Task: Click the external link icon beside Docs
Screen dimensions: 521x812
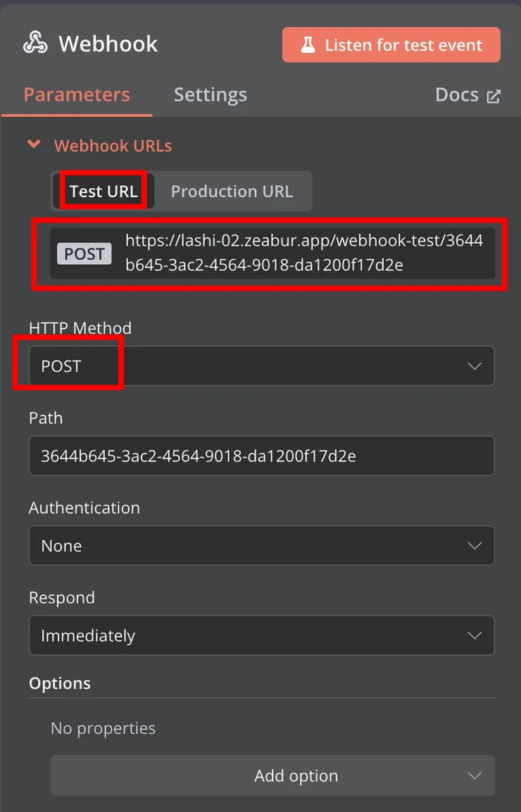Action: (x=494, y=96)
